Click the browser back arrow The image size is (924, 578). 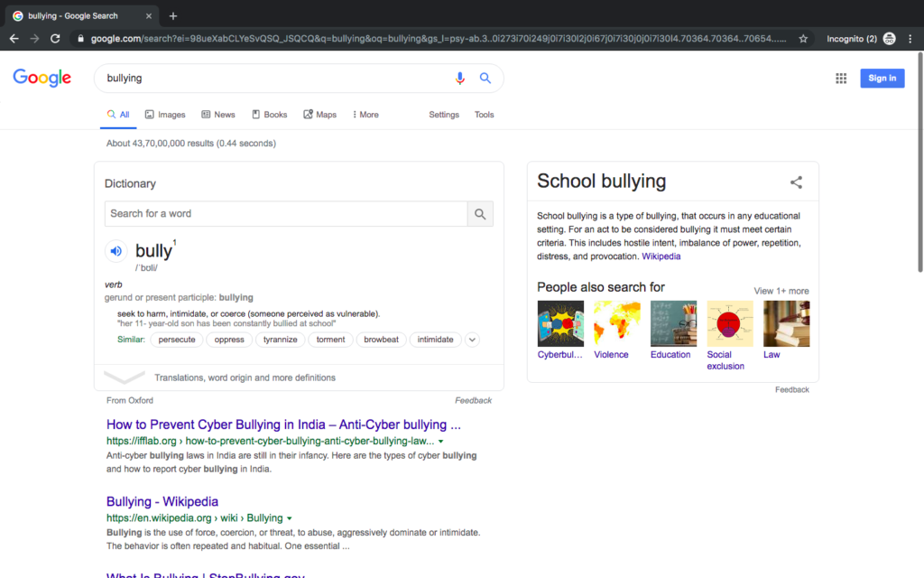[x=14, y=39]
